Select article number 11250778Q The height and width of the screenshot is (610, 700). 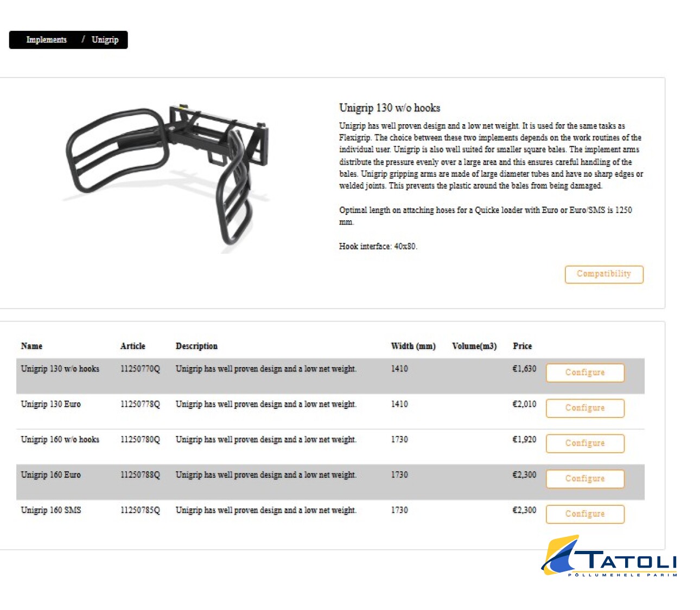click(x=140, y=404)
